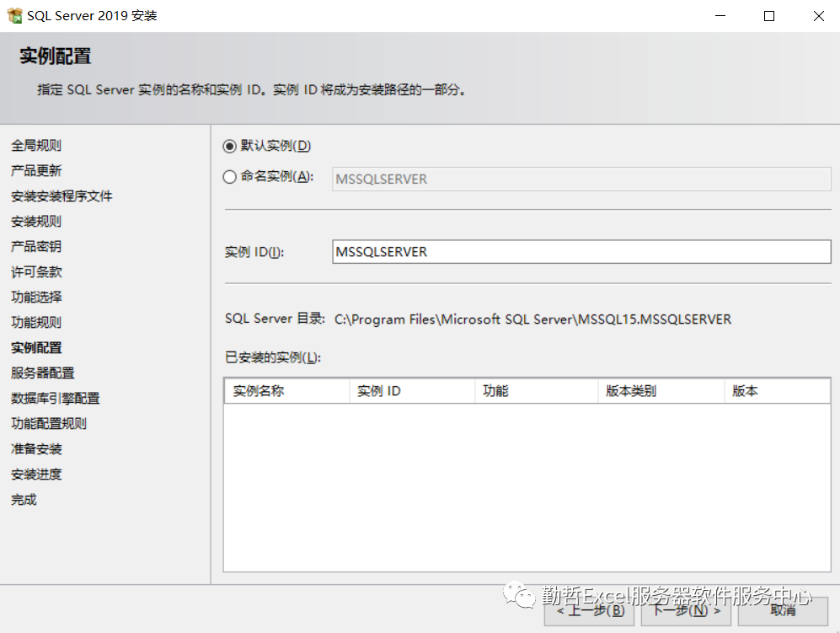Click the 实例 ID input field
Screen dimensions: 840x633
click(581, 251)
